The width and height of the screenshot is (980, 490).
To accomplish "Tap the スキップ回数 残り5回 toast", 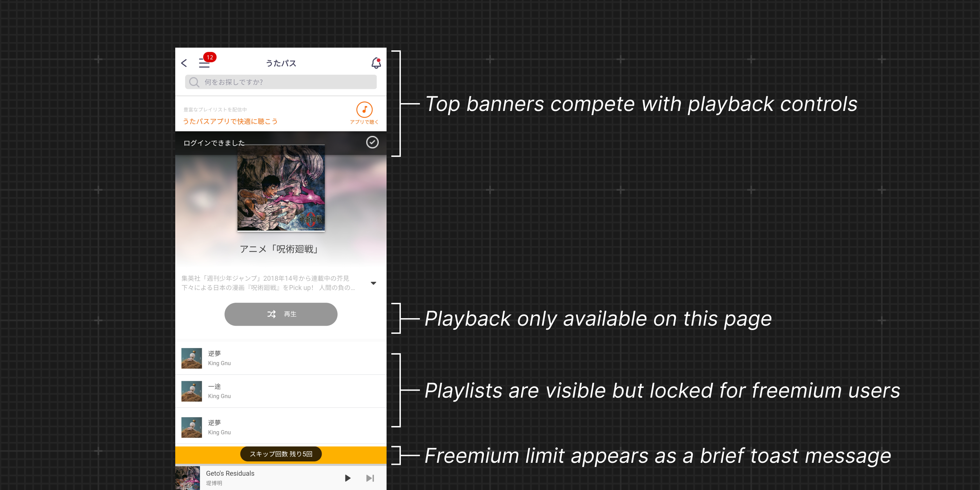I will coord(281,454).
